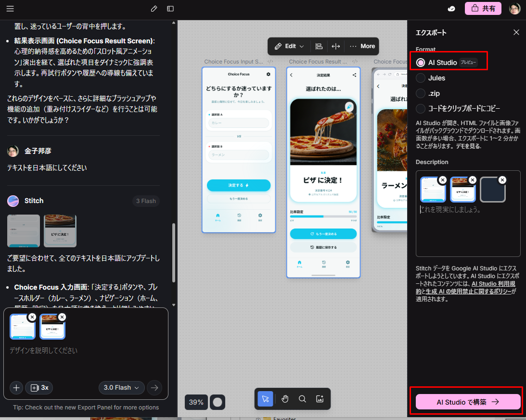Activate the magnifier zoom tool

pyautogui.click(x=302, y=399)
